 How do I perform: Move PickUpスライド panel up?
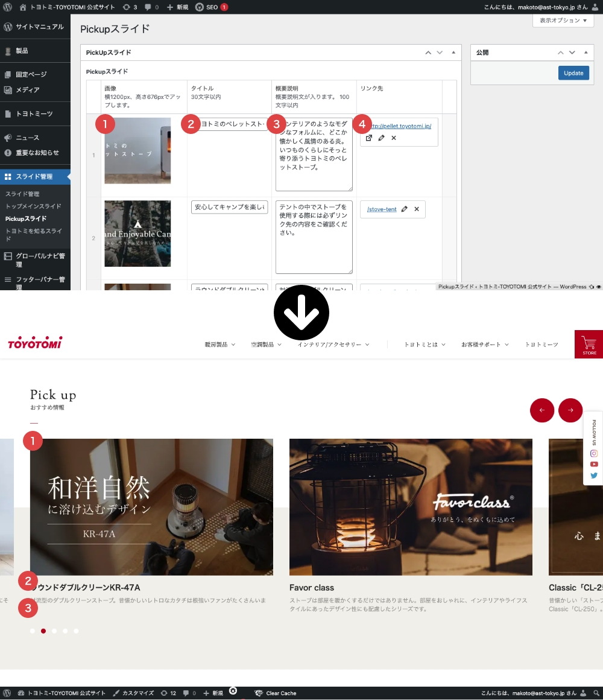pos(428,52)
